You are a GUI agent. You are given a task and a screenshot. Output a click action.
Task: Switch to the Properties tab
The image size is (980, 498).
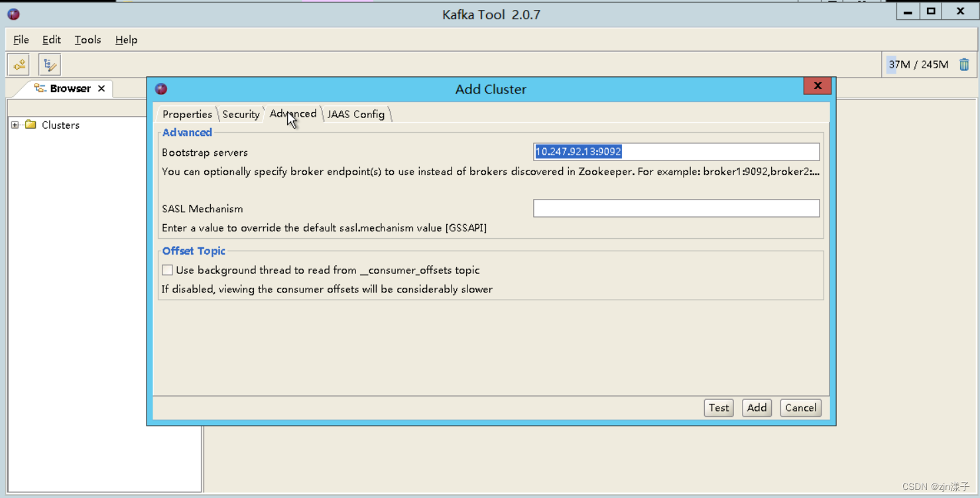[187, 114]
